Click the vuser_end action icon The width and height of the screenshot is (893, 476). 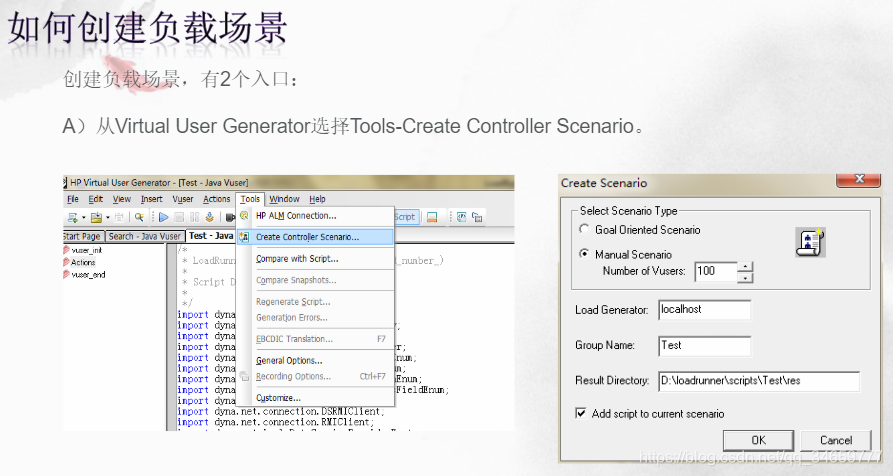pyautogui.click(x=66, y=274)
